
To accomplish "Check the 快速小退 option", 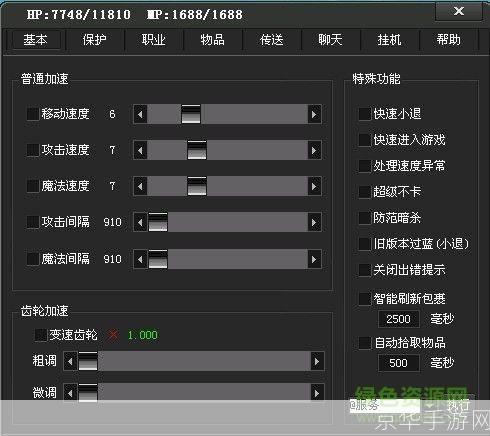I will pyautogui.click(x=365, y=114).
